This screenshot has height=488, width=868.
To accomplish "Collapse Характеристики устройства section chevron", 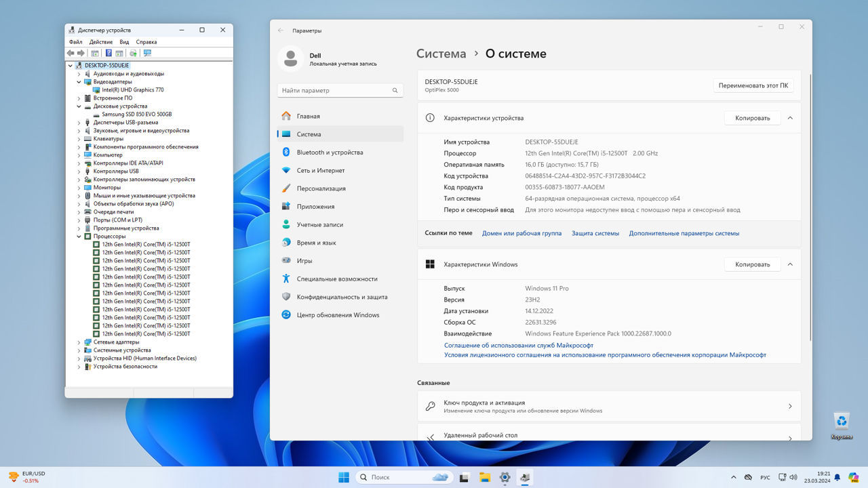I will (x=790, y=118).
